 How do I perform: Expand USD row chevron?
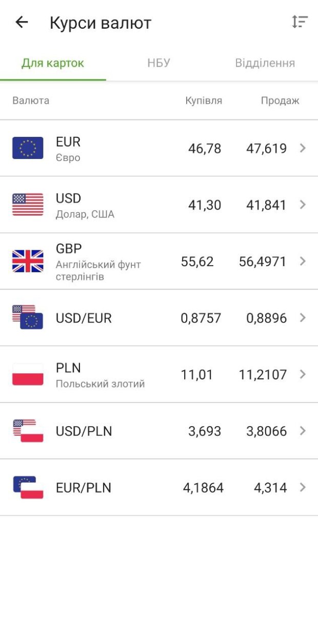303,205
